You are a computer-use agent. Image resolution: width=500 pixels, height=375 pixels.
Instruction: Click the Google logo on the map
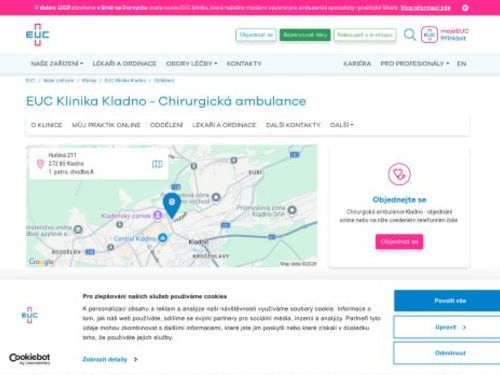pyautogui.click(x=41, y=262)
